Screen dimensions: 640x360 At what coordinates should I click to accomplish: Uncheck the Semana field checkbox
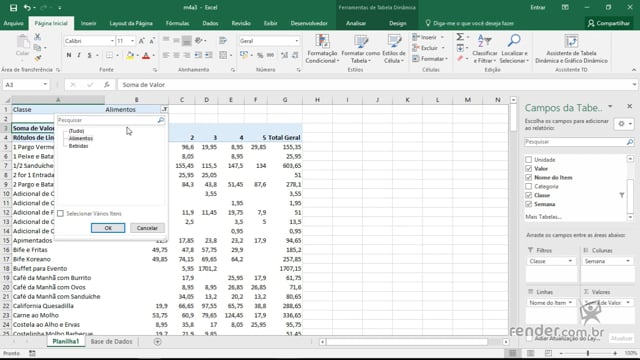click(529, 204)
